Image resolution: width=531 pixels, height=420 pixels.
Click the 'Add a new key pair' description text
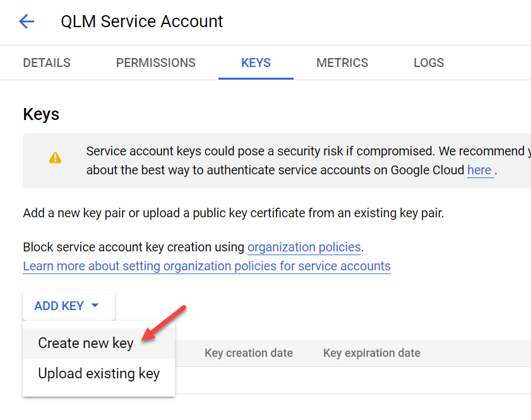click(x=234, y=213)
